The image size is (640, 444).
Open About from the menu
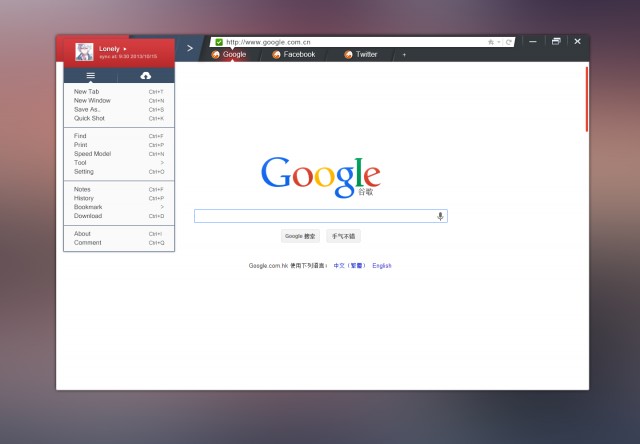click(119, 234)
